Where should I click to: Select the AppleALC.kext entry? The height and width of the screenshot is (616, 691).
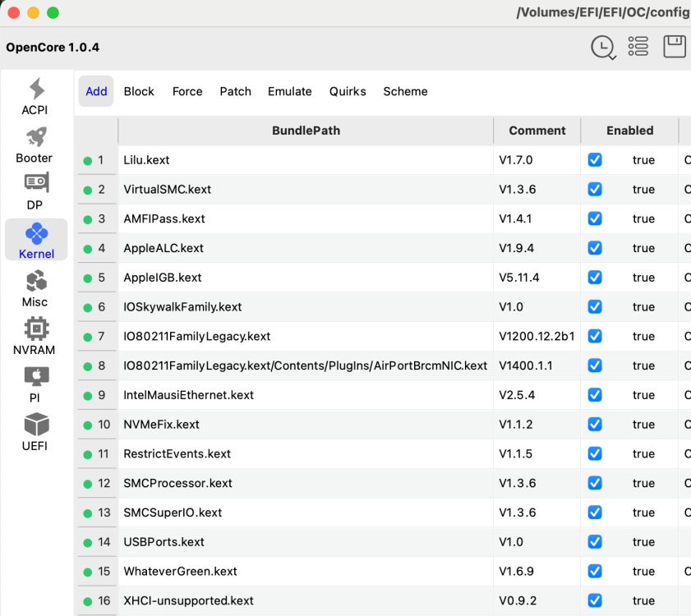[306, 248]
